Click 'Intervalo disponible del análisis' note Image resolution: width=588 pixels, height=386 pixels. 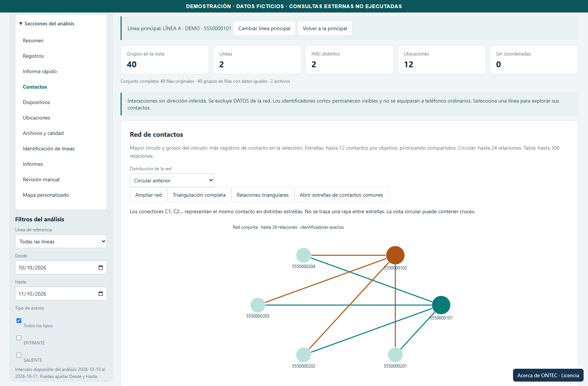click(60, 373)
